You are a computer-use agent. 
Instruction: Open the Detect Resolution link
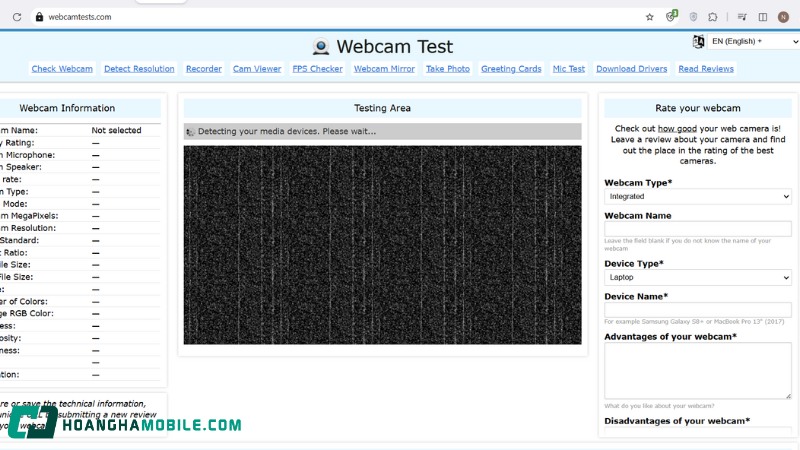[139, 69]
